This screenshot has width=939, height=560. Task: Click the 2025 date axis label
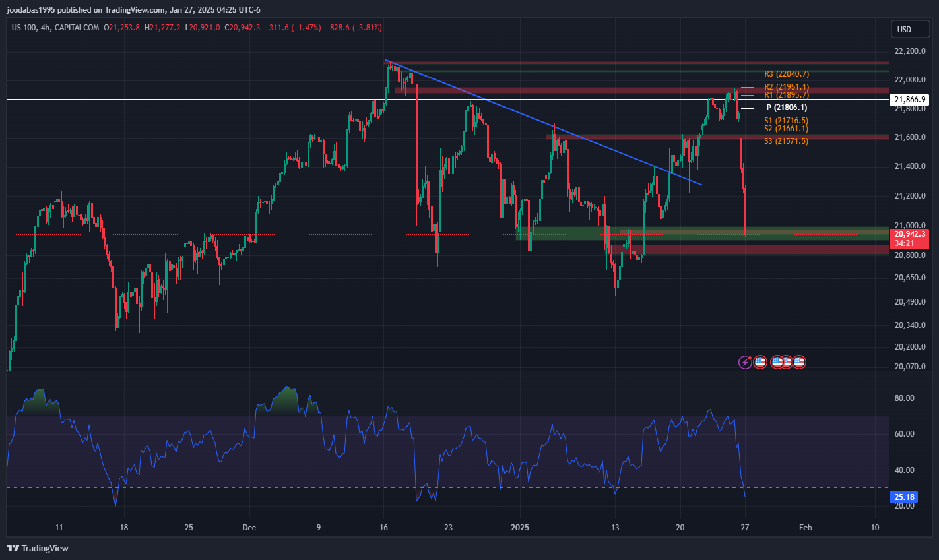519,528
